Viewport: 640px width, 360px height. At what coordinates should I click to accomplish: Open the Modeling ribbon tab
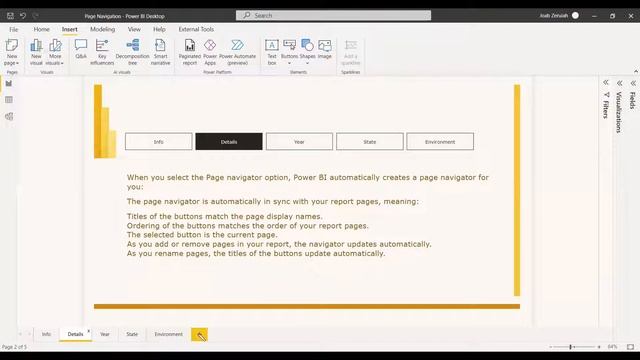pos(102,29)
